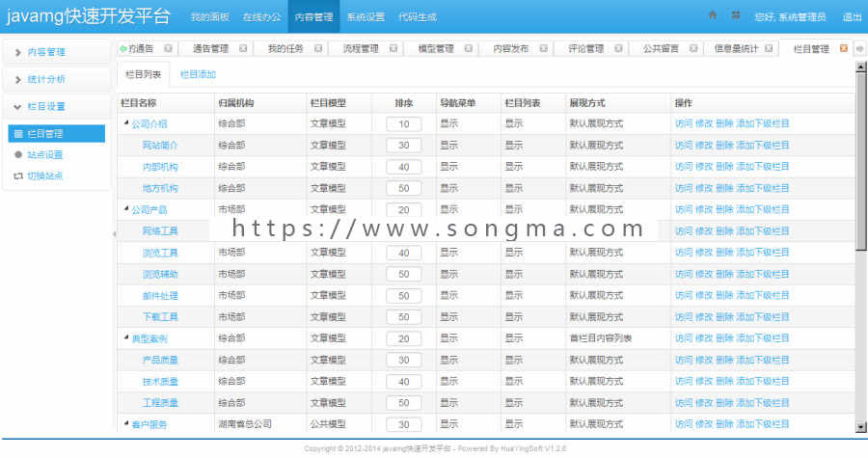Close the active 栏目管理 tab
The width and height of the screenshot is (868, 458).
844,48
